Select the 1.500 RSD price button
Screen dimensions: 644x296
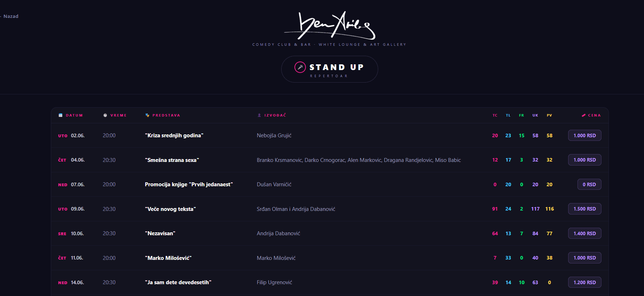[585, 209]
